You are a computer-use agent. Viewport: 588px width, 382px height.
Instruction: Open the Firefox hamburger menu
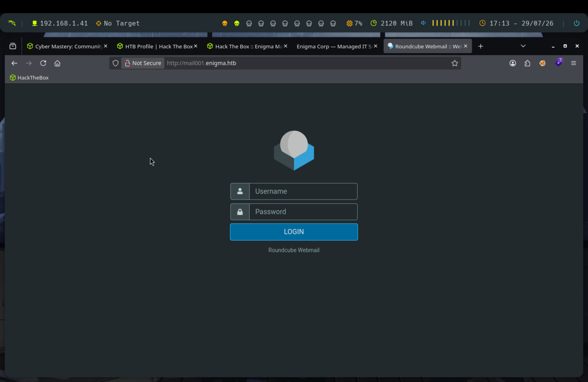(x=573, y=63)
